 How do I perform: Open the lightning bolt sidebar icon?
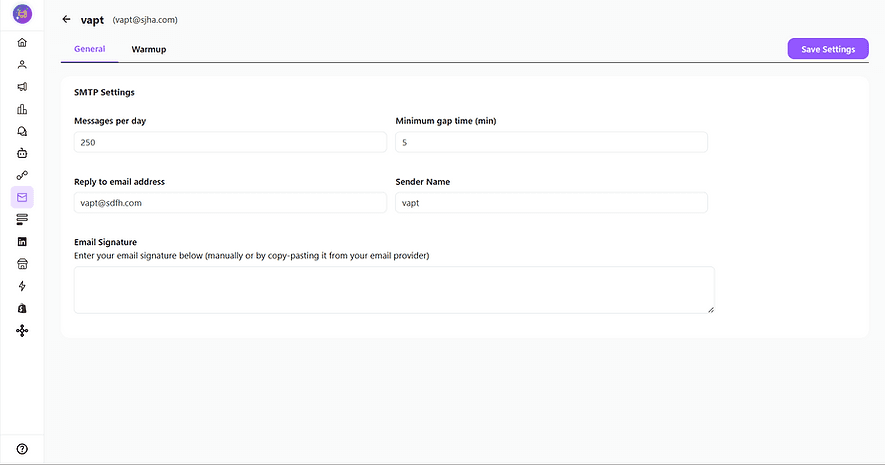tap(22, 286)
